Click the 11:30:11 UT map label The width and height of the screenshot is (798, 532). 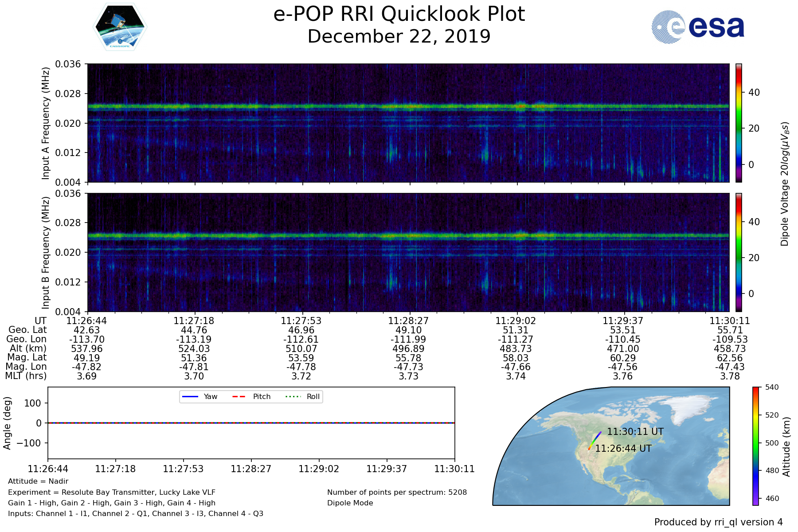(635, 431)
